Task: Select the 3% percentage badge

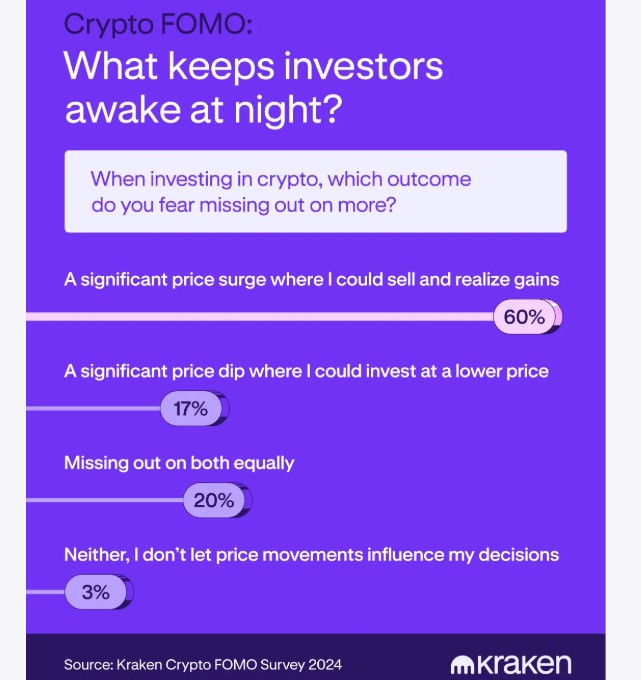Action: [96, 592]
